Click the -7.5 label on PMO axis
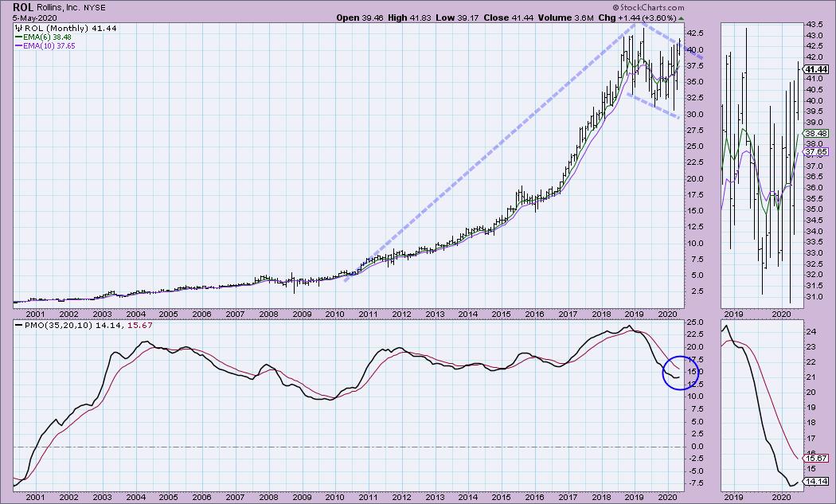This screenshot has height=504, width=836. pyautogui.click(x=695, y=483)
